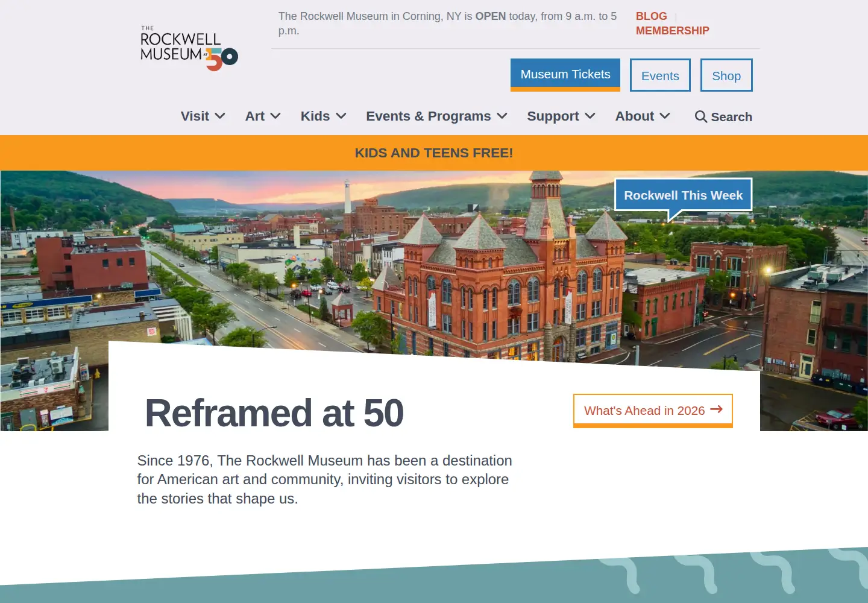Expand the chevron next to Kids

341,116
